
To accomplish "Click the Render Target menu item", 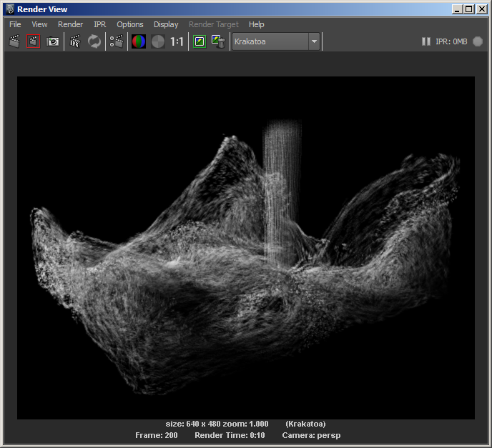I will [x=214, y=24].
